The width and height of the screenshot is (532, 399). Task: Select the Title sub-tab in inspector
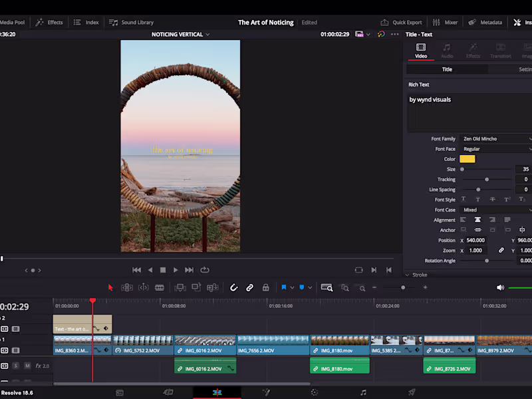pyautogui.click(x=447, y=69)
